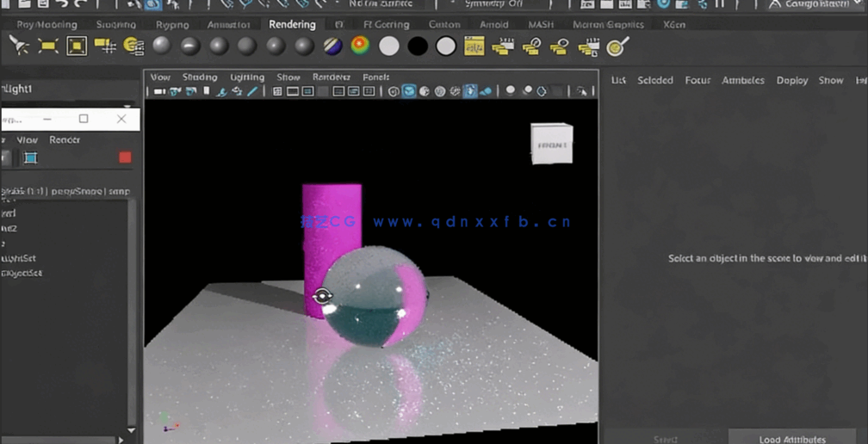Click the Image Plane viewport icon
The image size is (868, 444).
point(221,92)
